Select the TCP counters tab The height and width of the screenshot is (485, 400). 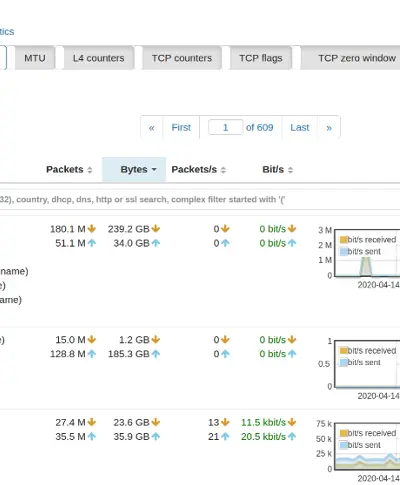(x=182, y=58)
